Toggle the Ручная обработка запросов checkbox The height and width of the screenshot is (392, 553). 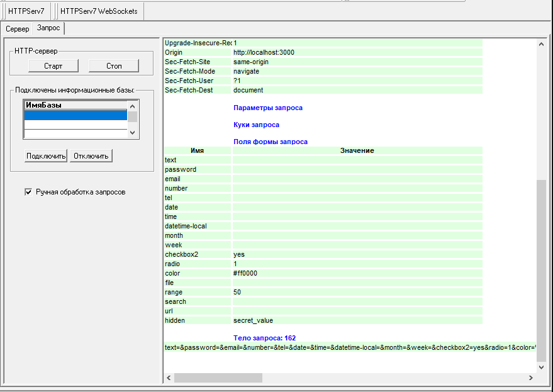coord(28,192)
